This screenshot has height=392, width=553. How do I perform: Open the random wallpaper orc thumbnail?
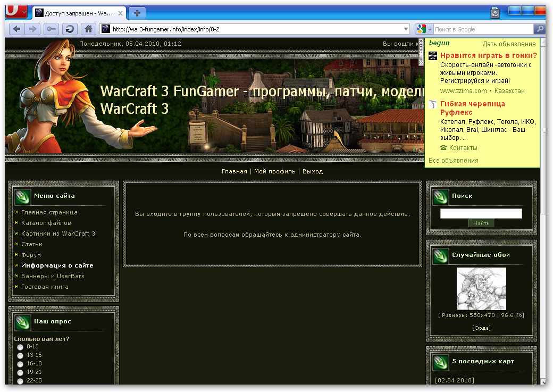[481, 289]
